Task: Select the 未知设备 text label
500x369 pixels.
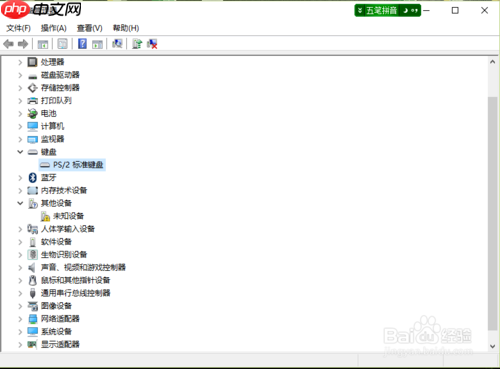Action: pos(69,216)
